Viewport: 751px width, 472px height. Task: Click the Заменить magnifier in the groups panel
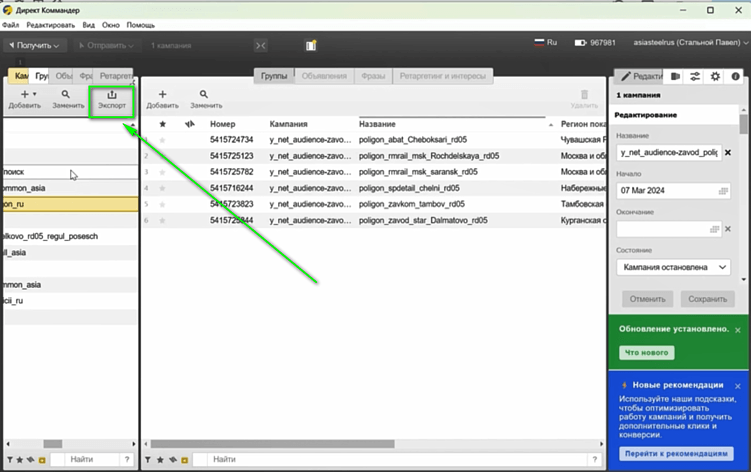click(x=204, y=94)
